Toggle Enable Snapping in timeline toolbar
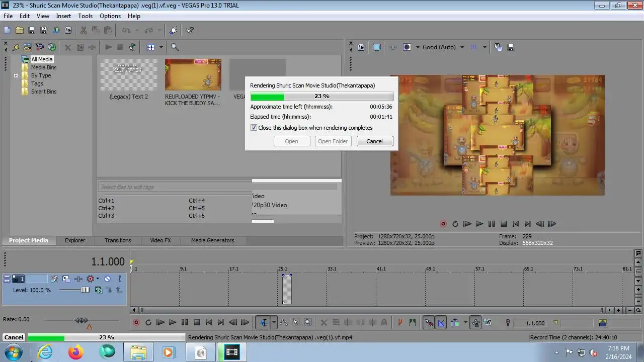This screenshot has width=644, height=362. click(x=429, y=323)
